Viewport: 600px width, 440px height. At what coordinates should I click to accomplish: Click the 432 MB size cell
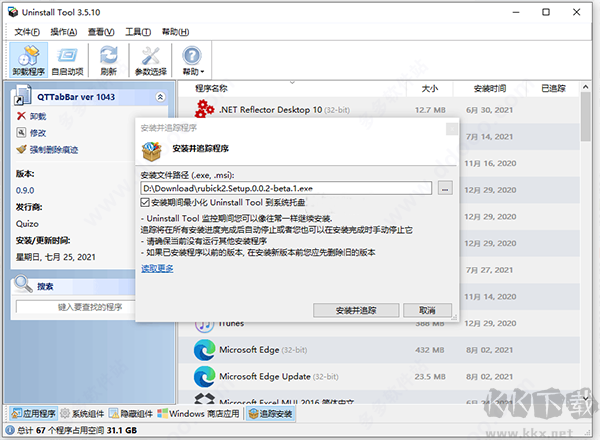(430, 350)
